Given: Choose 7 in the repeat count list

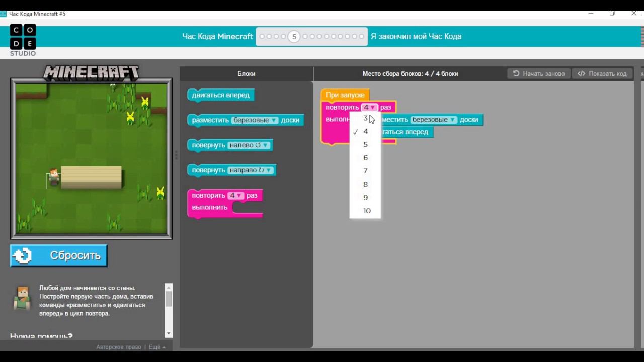Looking at the screenshot, I should 365,171.
